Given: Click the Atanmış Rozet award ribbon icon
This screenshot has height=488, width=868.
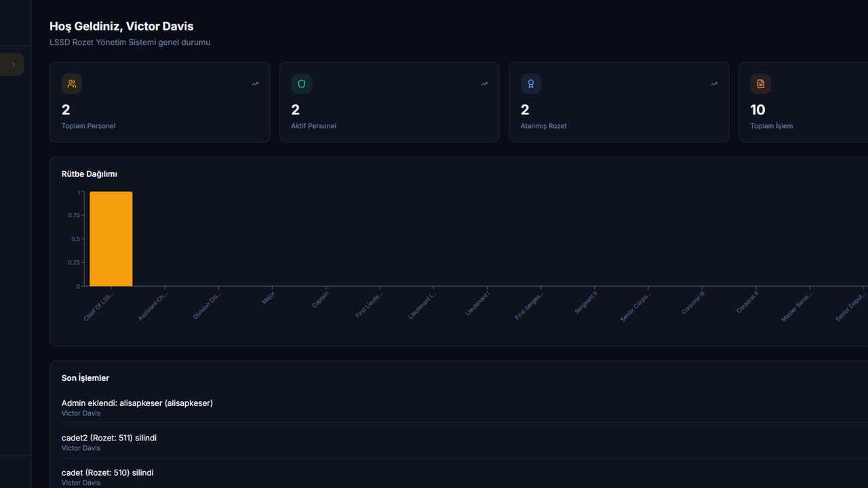Looking at the screenshot, I should pos(531,84).
